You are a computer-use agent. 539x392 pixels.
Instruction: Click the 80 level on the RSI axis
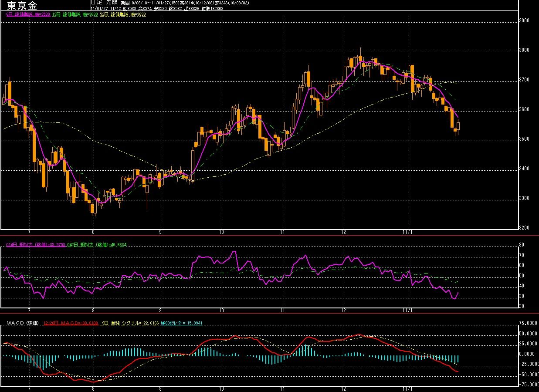[x=521, y=245]
